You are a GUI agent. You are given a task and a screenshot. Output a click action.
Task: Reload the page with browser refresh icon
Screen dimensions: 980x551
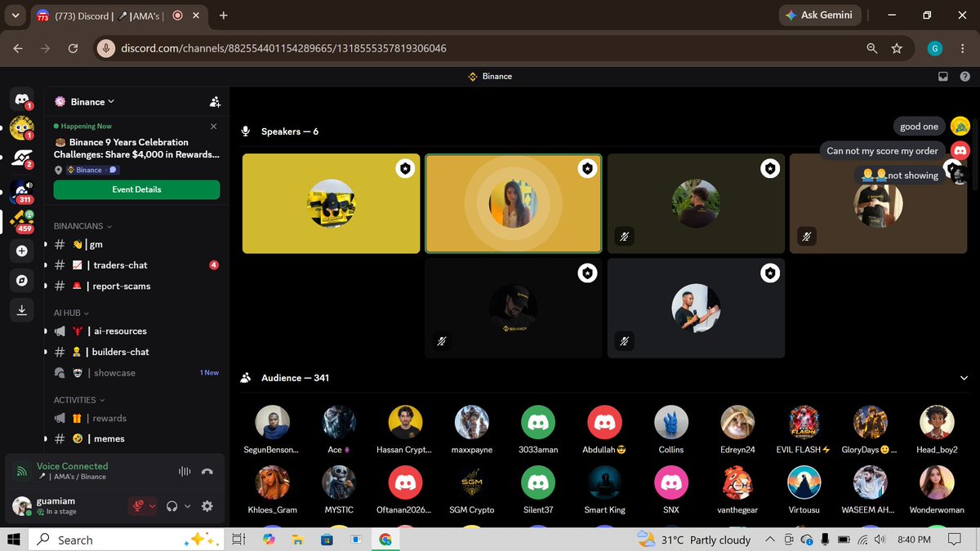click(73, 48)
